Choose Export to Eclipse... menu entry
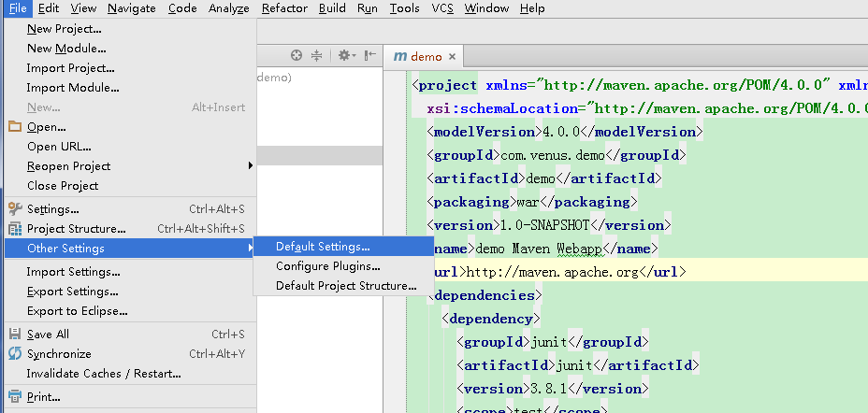The width and height of the screenshot is (868, 413). (131, 311)
